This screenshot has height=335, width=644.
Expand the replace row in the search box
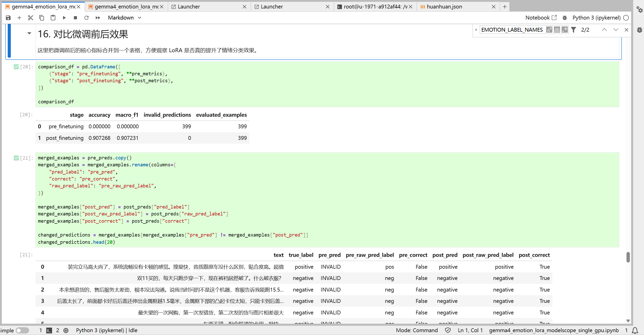pos(476,30)
